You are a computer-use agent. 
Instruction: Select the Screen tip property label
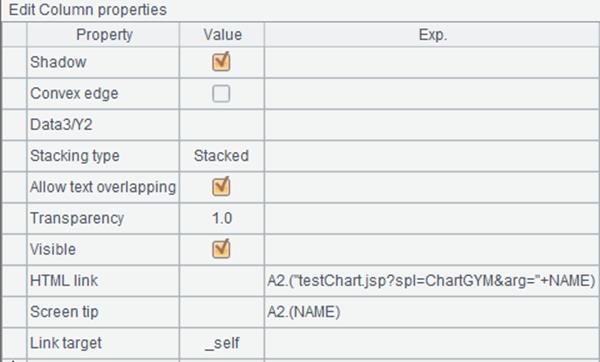point(64,312)
